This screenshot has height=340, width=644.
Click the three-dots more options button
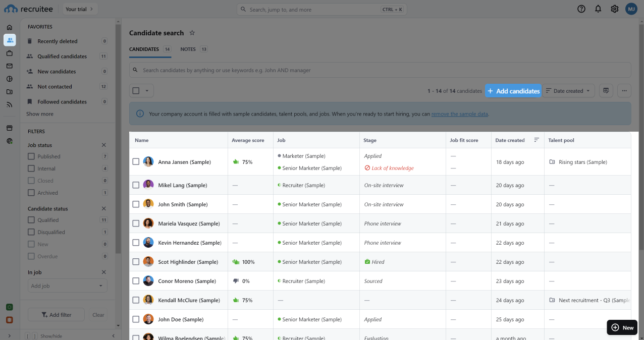pos(624,91)
